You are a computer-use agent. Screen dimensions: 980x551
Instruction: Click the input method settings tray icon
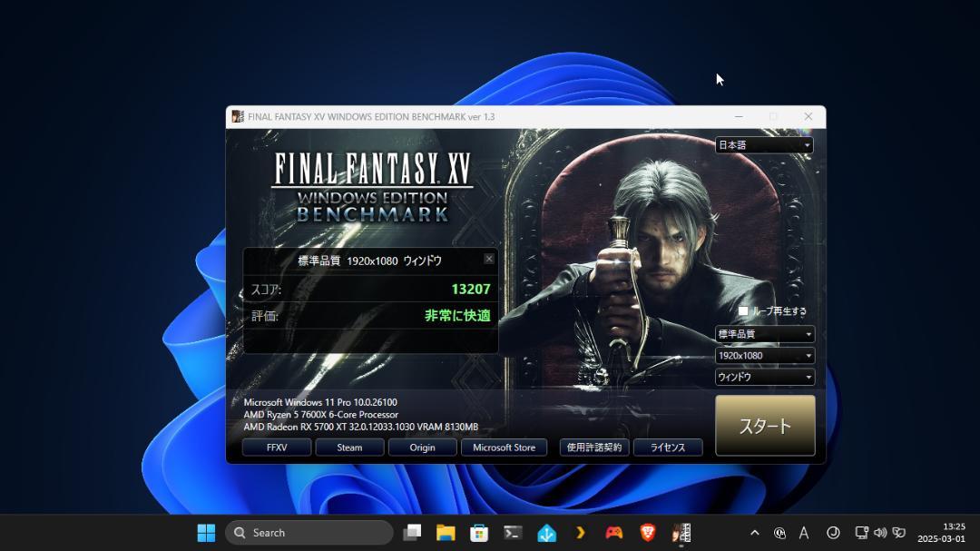pos(780,533)
